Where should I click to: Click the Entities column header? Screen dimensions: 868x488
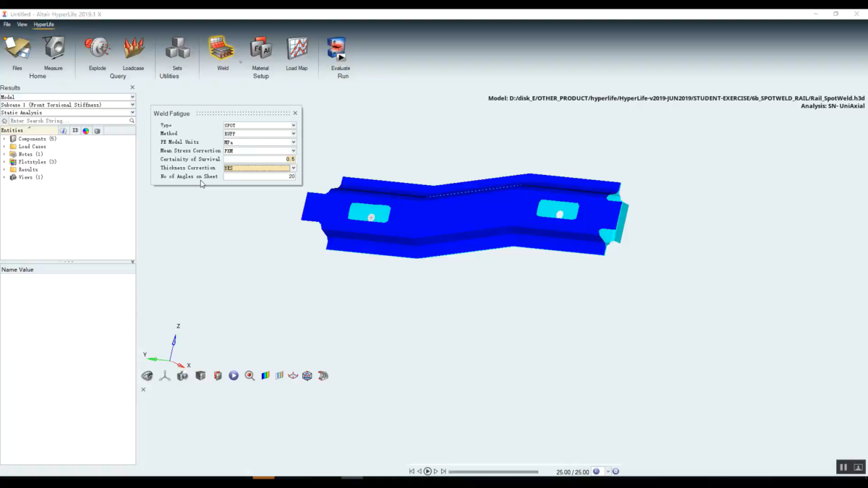[x=29, y=131]
